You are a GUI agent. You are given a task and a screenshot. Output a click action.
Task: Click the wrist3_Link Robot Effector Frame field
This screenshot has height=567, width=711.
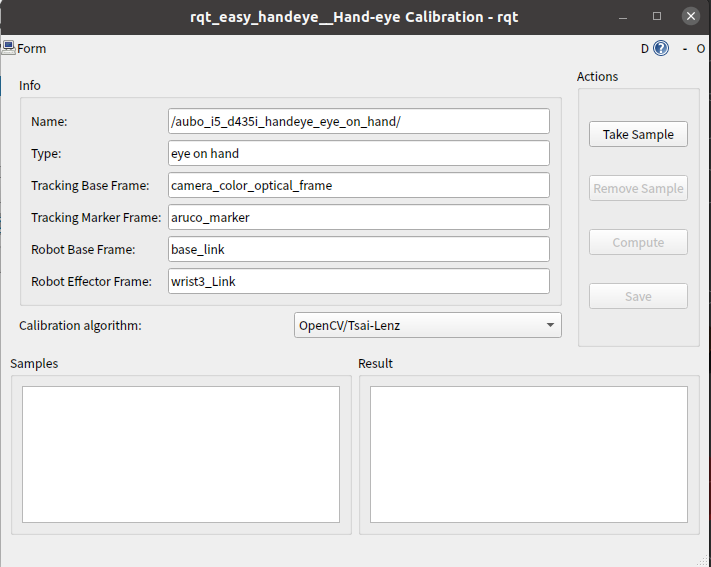[359, 281]
